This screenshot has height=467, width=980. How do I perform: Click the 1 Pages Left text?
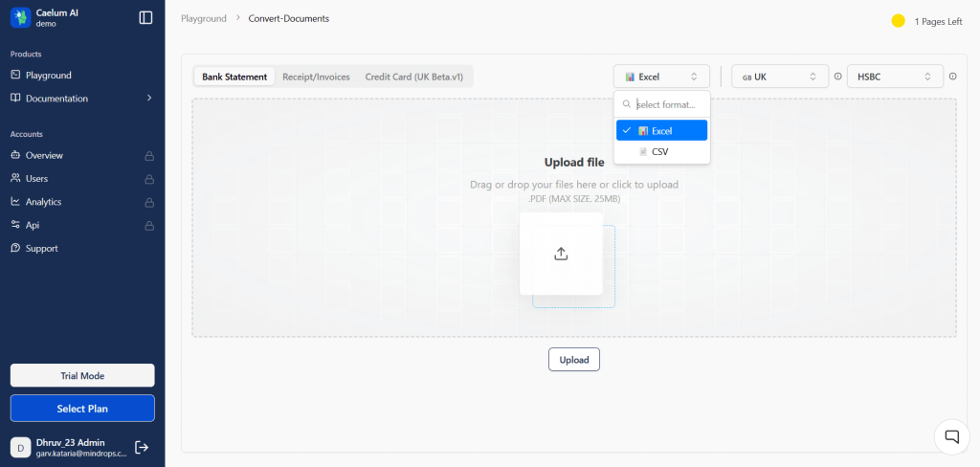(x=938, y=22)
